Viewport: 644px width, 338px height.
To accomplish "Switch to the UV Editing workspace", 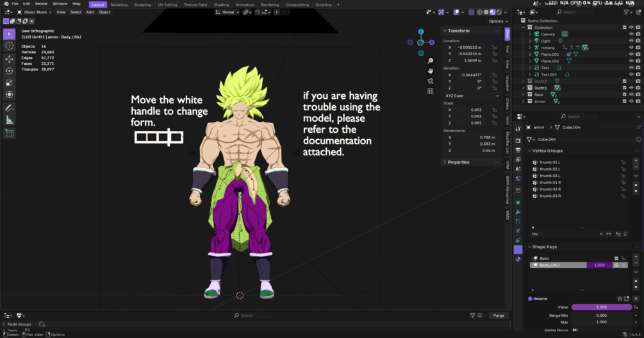I will pos(168,4).
